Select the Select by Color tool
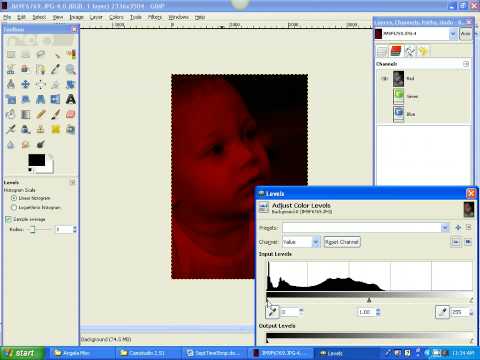This screenshot has width=480, height=360. pos(70,54)
